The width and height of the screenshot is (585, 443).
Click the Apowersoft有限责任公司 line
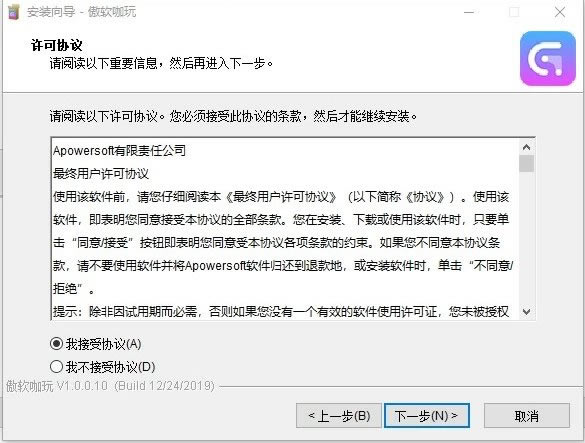(119, 150)
